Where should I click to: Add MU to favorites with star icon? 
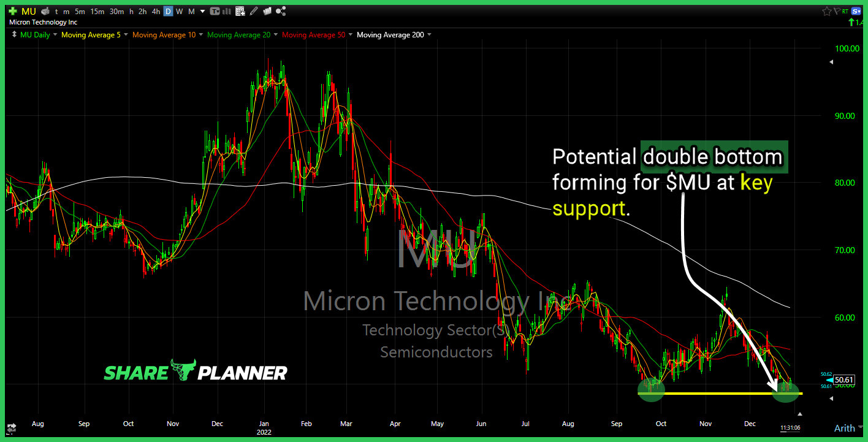(x=827, y=11)
